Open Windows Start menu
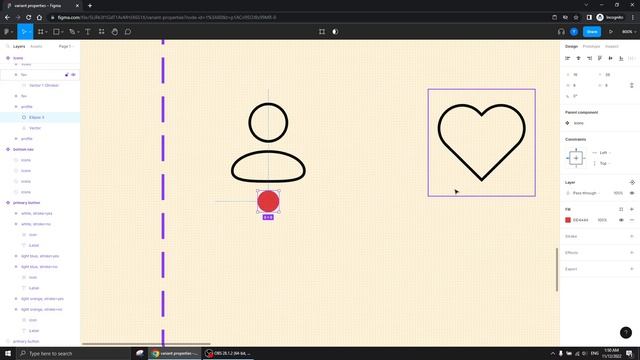The width and height of the screenshot is (640, 360). 8,353
